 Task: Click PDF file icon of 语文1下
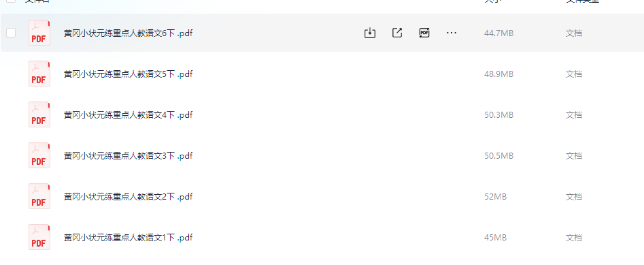click(x=39, y=238)
